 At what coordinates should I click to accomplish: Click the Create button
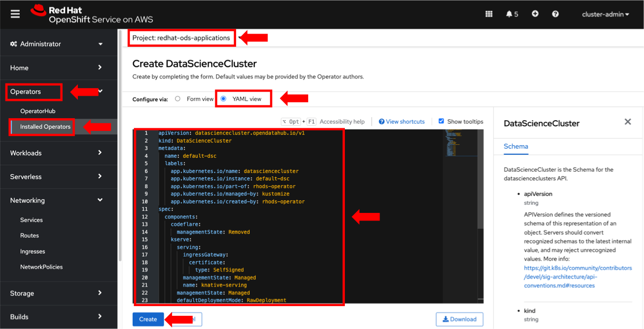(x=148, y=319)
